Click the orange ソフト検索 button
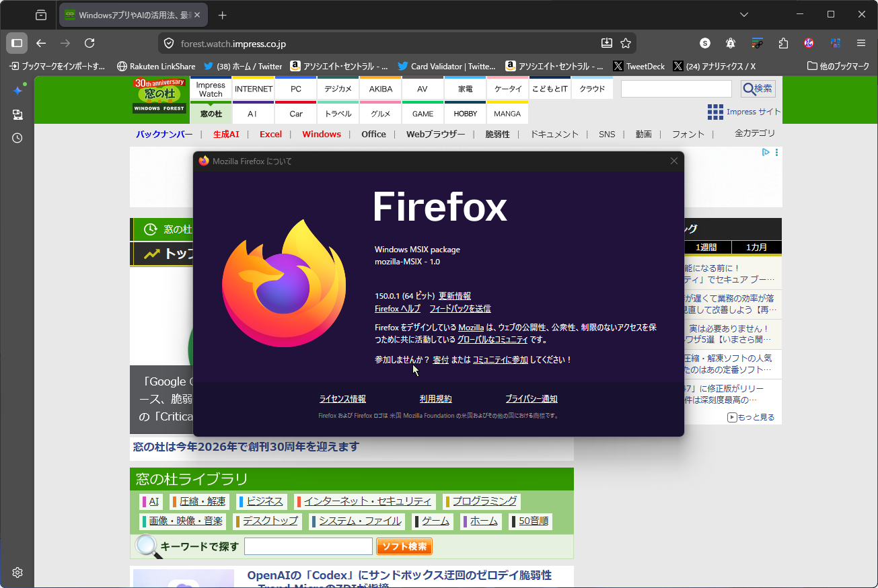878x588 pixels. point(404,546)
